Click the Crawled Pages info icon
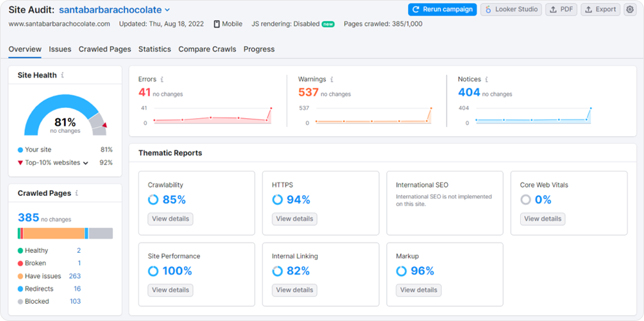Image resolution: width=644 pixels, height=321 pixels. click(77, 193)
